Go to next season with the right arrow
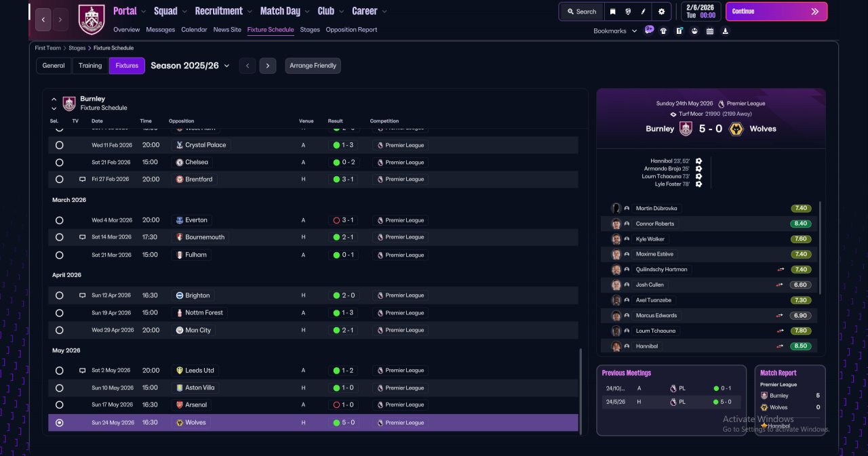 tap(268, 66)
